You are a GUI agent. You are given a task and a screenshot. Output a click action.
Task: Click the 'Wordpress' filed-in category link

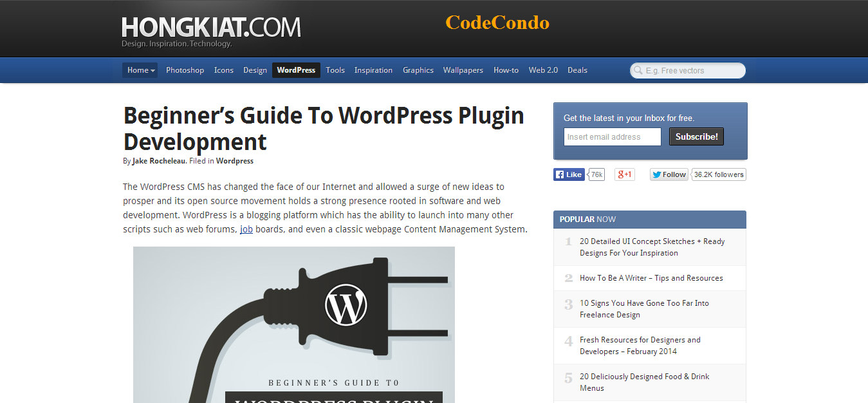tap(235, 161)
